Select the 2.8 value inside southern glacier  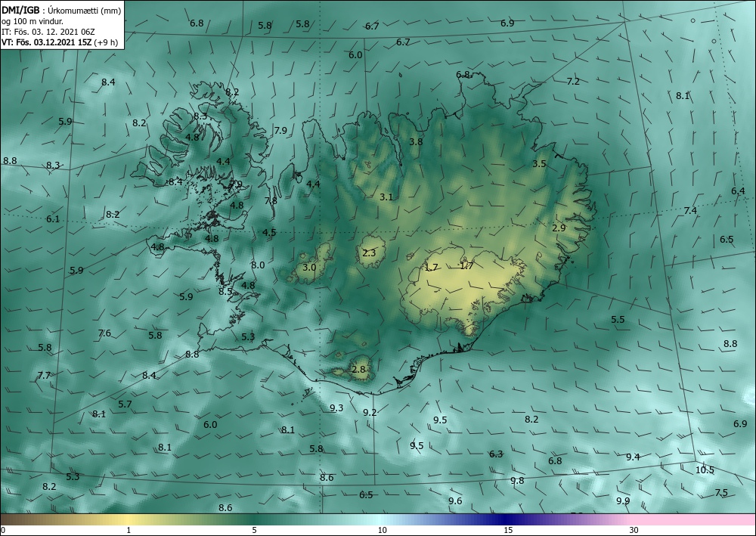[x=358, y=370]
